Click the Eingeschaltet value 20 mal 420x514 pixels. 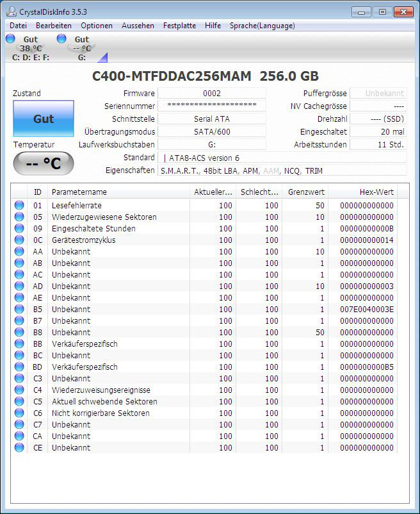click(x=378, y=131)
